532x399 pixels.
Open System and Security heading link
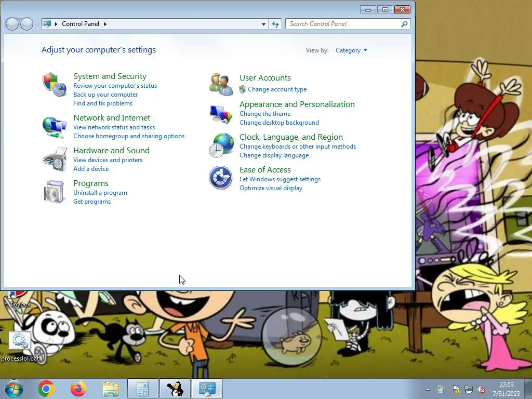(110, 76)
